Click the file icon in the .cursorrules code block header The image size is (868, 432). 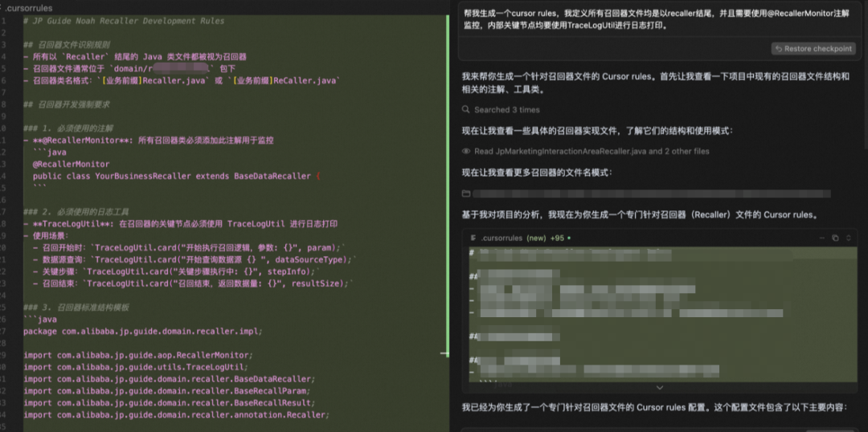click(x=473, y=238)
